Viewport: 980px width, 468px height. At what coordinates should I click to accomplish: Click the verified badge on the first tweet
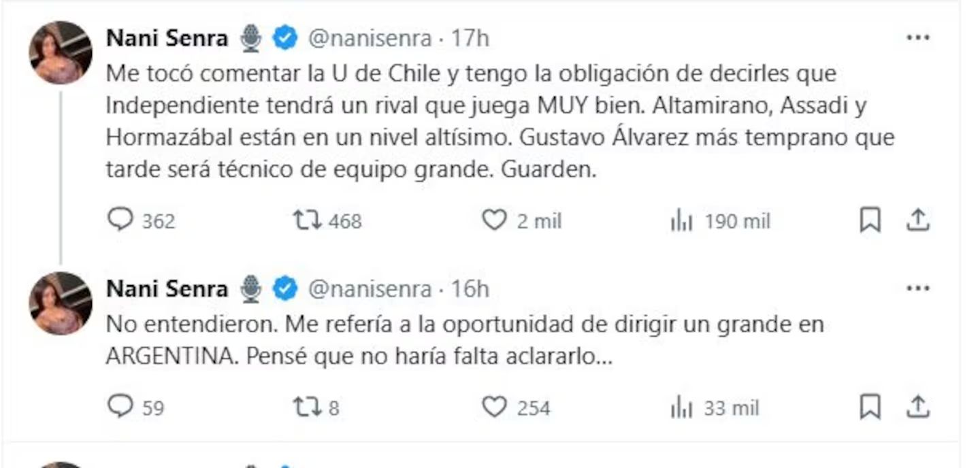285,39
